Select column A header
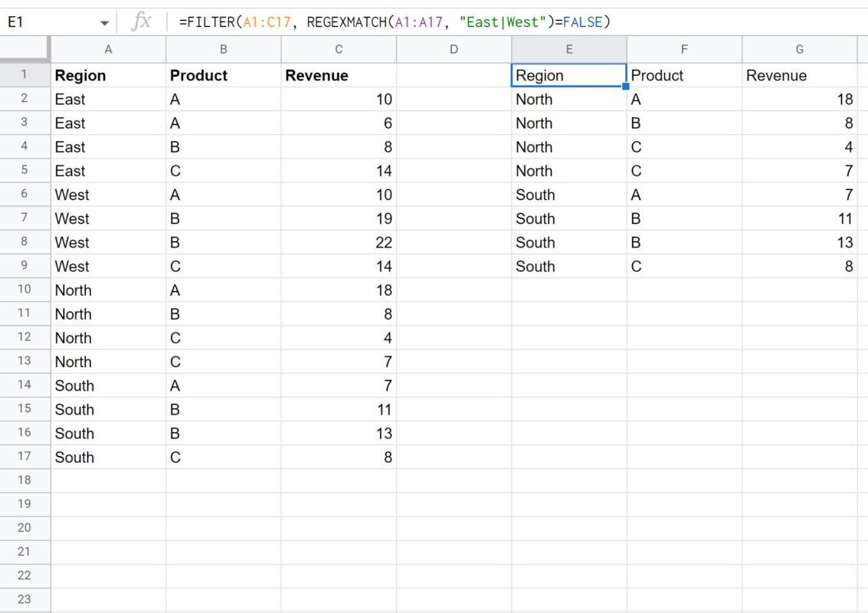Screen dimensions: 868x613 [x=109, y=49]
